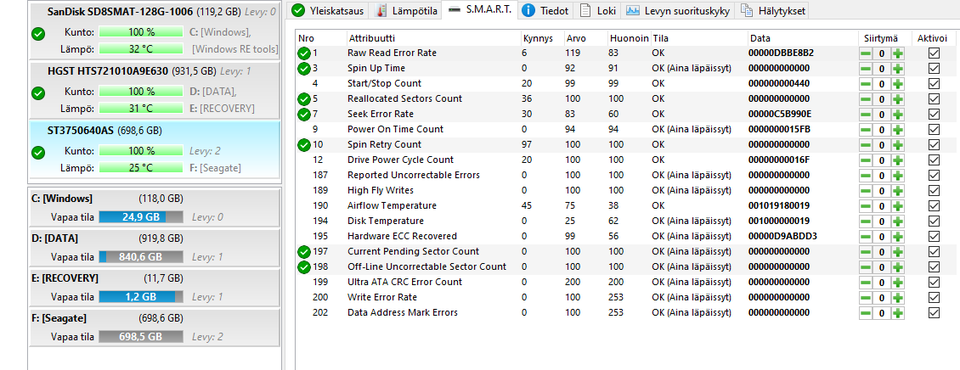The image size is (960, 370).
Task: Increase offset for Ultra ATA CRC Error Count
Action: coord(898,282)
